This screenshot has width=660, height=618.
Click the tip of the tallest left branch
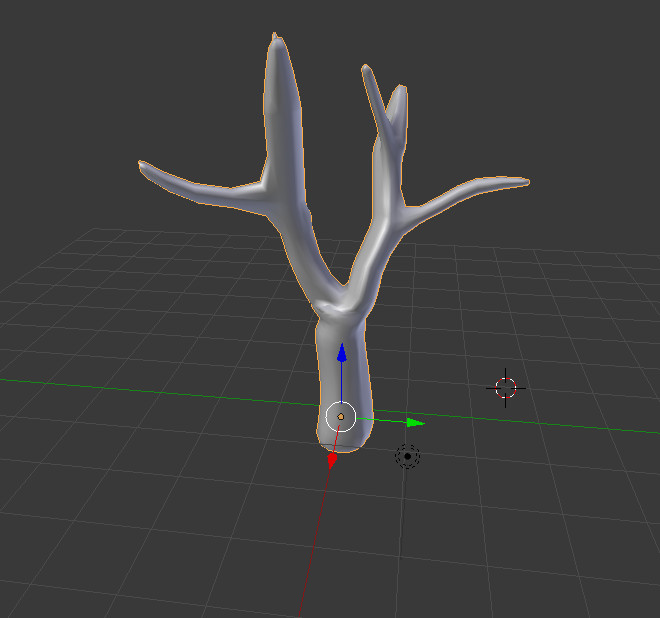point(274,40)
